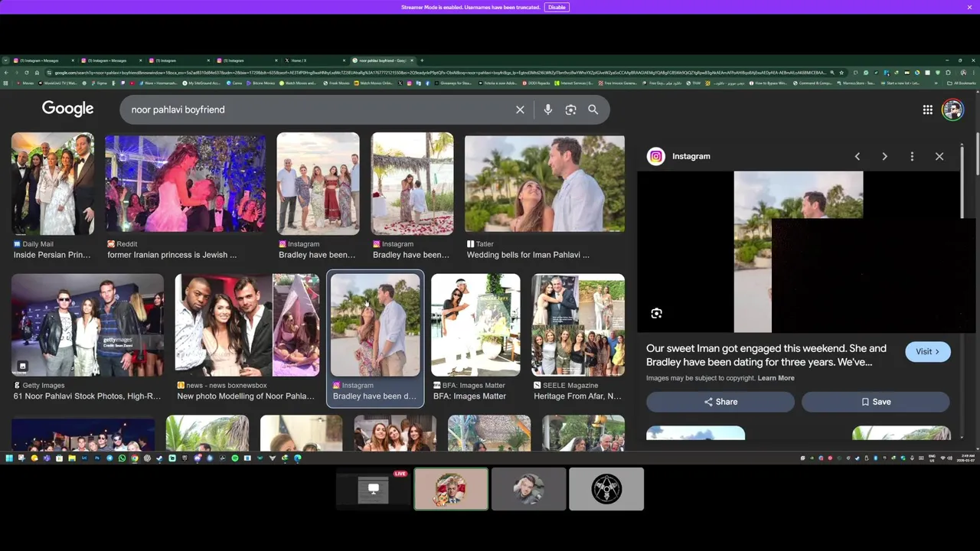The height and width of the screenshot is (551, 980).
Task: Open the Windows Start menu
Action: click(9, 458)
